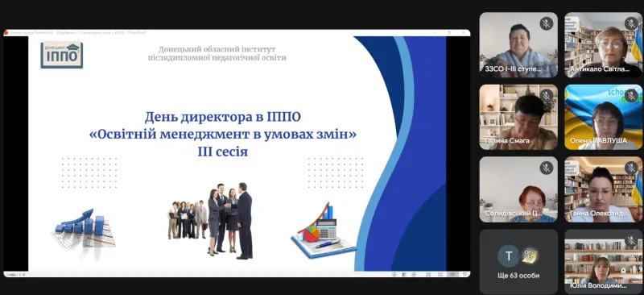
Task: Click muted mic icon on Антикало Світлана tile
Action: pos(631,23)
